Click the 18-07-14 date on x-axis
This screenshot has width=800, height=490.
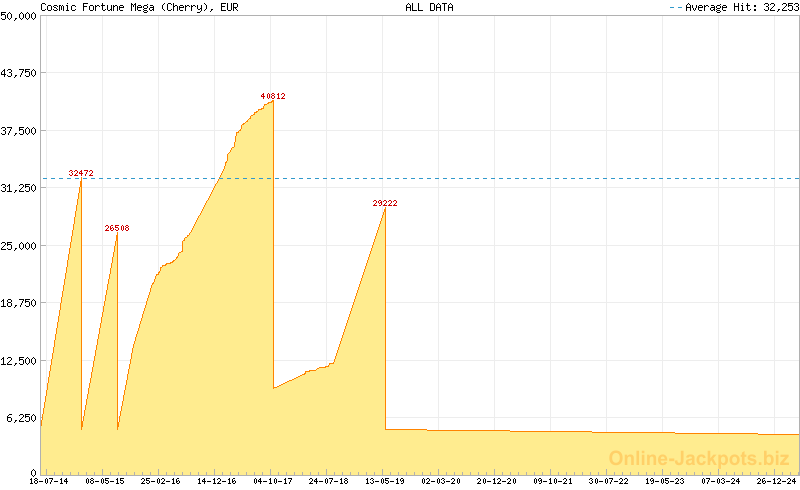tap(49, 481)
